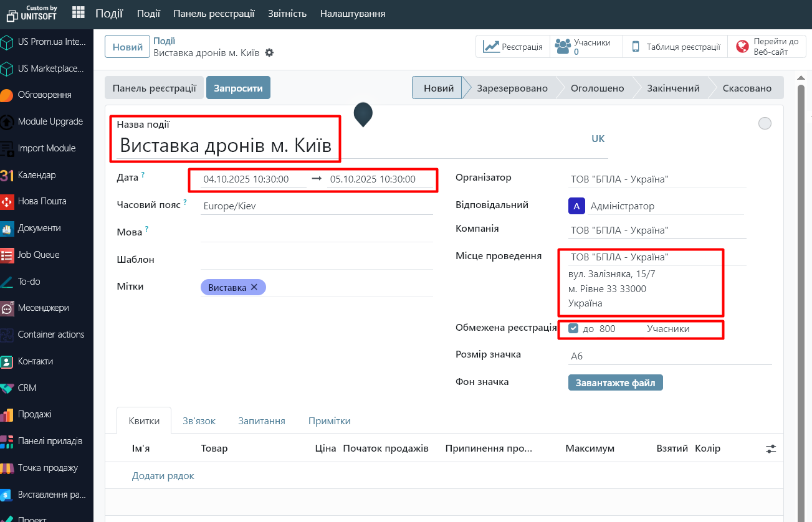Set status to Зарезервовано stage

tap(512, 88)
